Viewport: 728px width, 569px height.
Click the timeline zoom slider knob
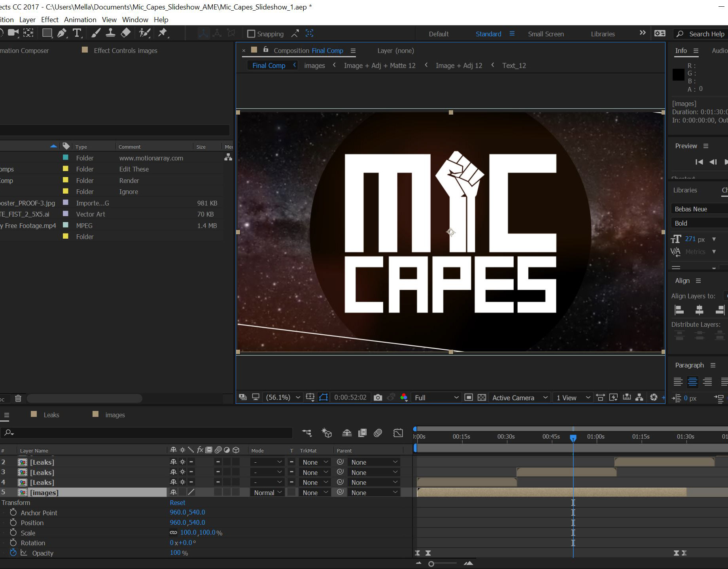click(x=431, y=564)
